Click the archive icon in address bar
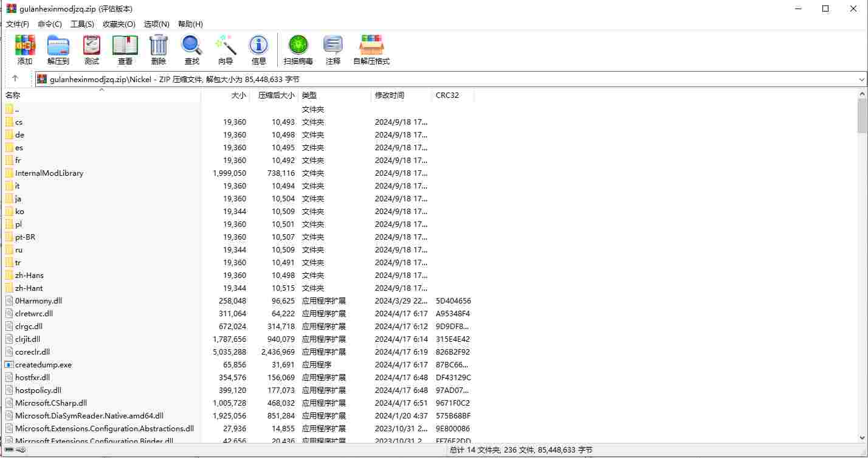Viewport: 868px width, 458px height. tap(42, 79)
